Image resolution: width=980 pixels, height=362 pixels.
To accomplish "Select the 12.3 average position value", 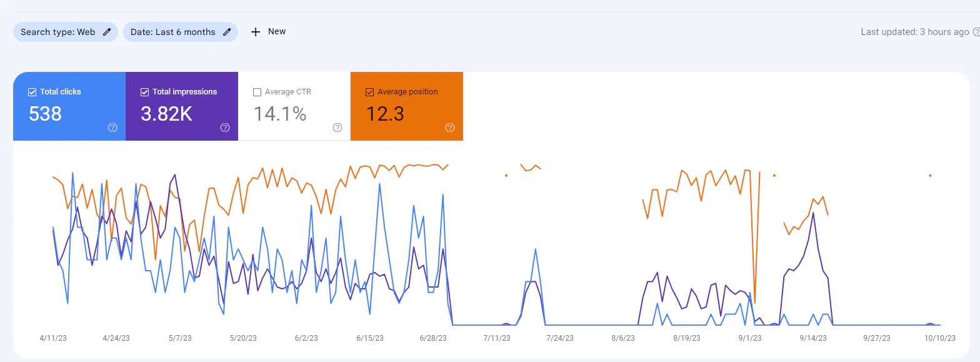I will click(385, 114).
